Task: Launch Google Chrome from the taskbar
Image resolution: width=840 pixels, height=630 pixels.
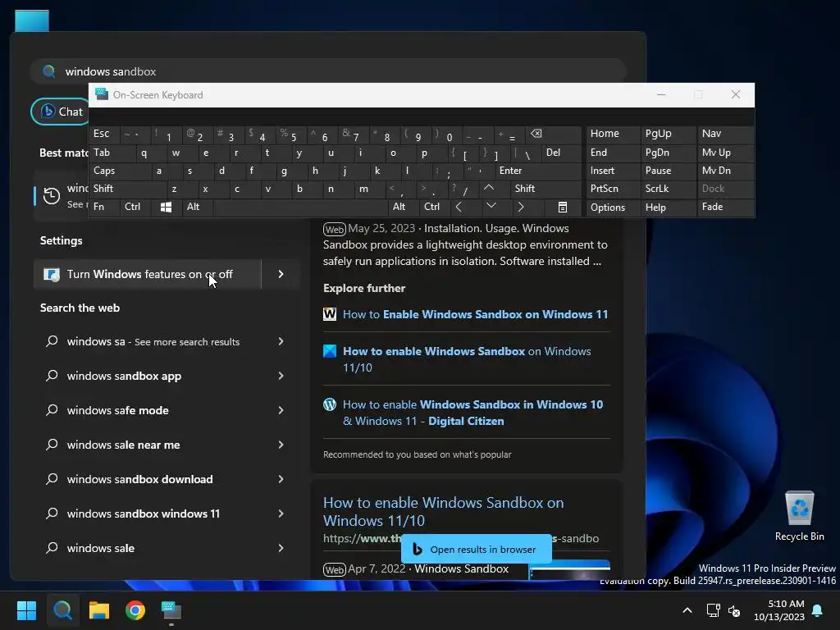Action: (x=135, y=610)
